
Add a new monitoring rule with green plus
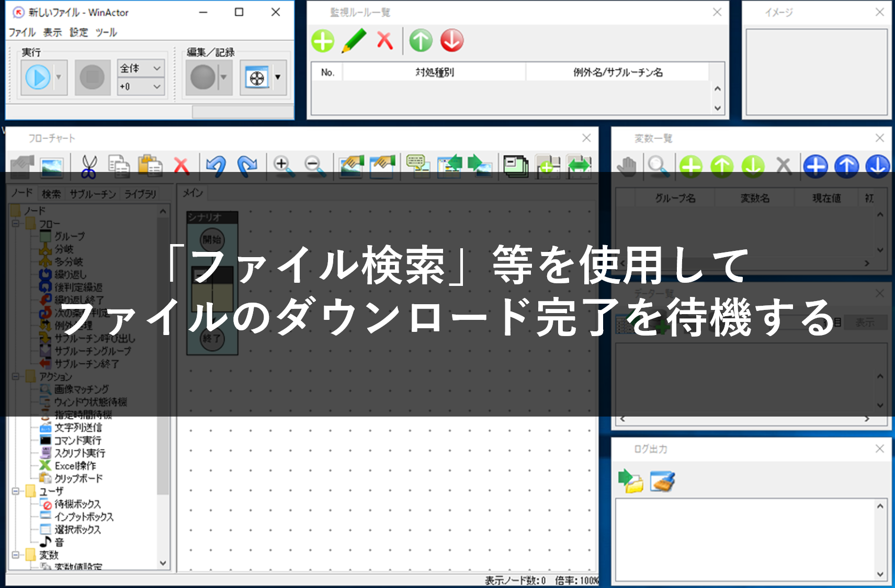point(323,41)
